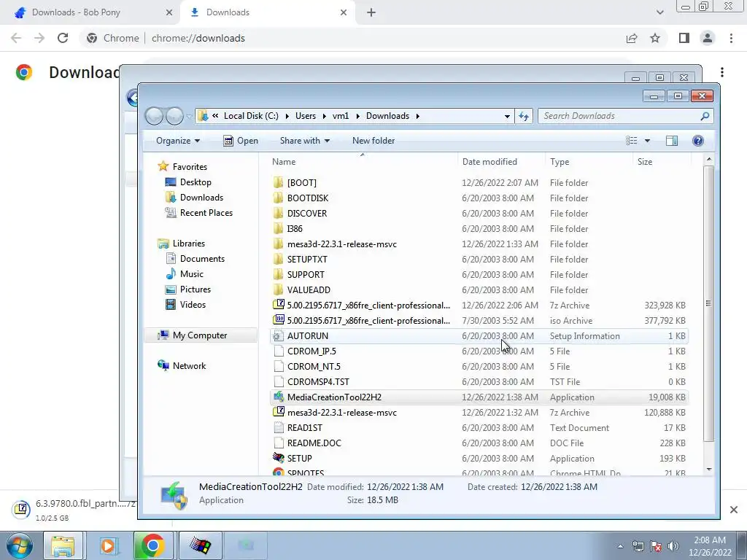This screenshot has width=747, height=560.
Task: Bookmark this tab with the star icon
Action: tap(655, 38)
